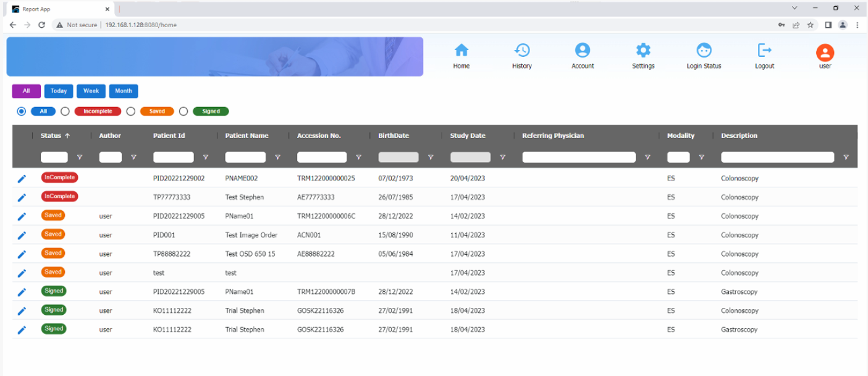The width and height of the screenshot is (868, 376).
Task: Click patient name 'Test OSD 650 15'
Action: pyautogui.click(x=250, y=254)
